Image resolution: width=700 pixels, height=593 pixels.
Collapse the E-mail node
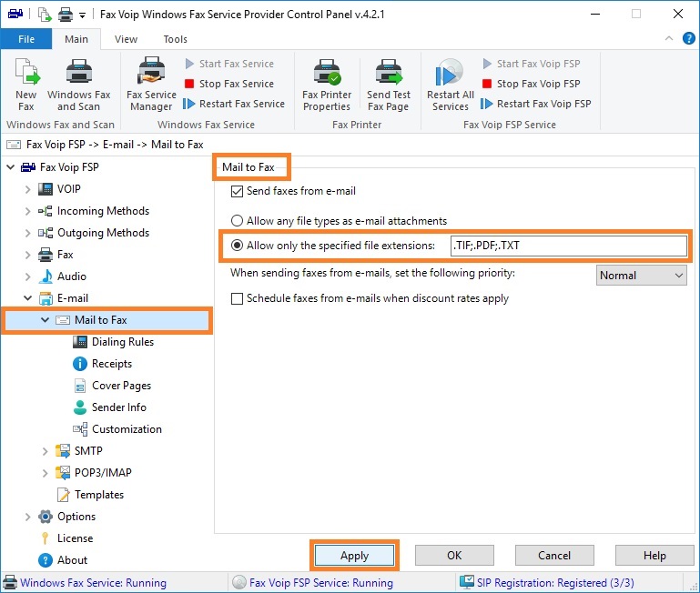27,298
